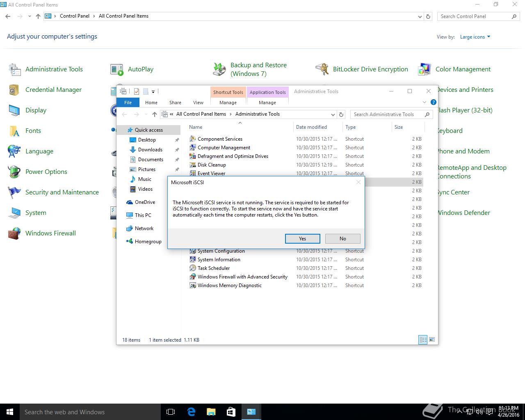525x420 pixels.
Task: Sort by Name column header
Action: point(240,127)
